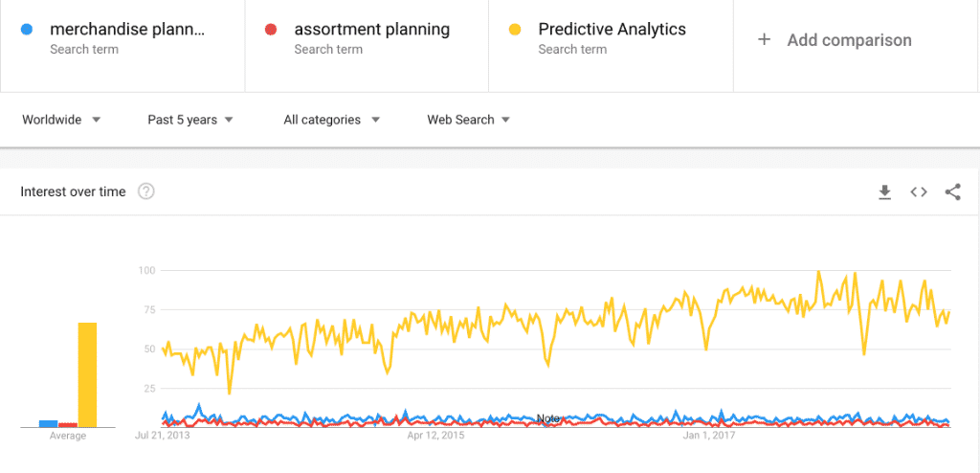Open the Worldwide region dropdown

[61, 120]
